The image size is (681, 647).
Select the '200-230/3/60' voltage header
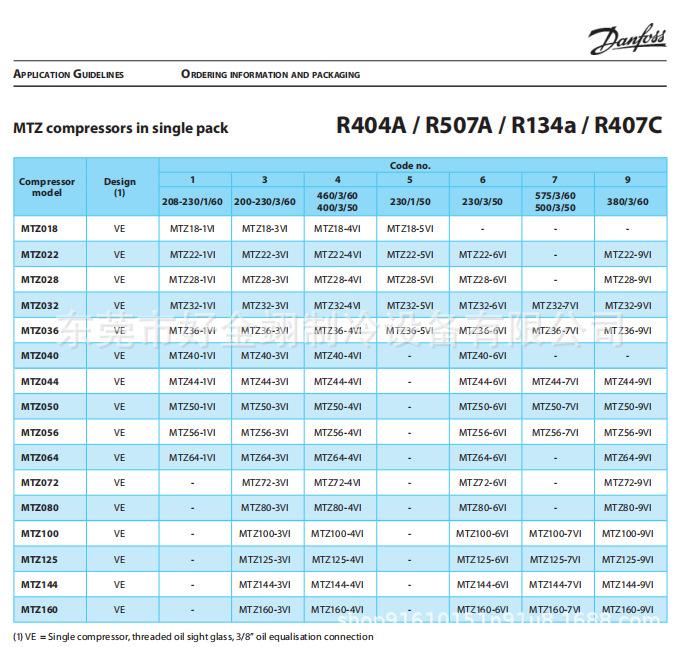coord(265,201)
